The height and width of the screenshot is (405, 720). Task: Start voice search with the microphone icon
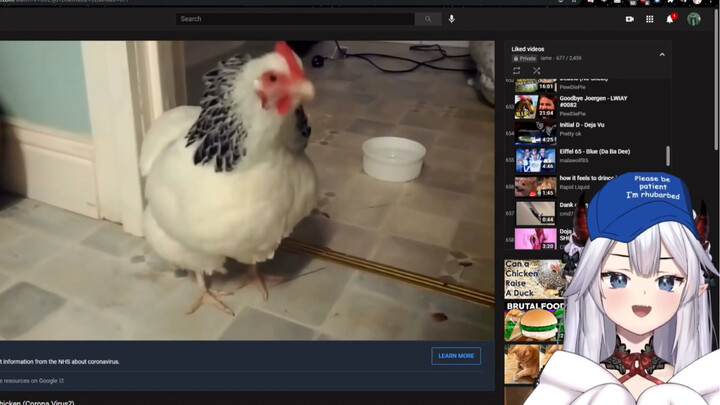coord(452,19)
